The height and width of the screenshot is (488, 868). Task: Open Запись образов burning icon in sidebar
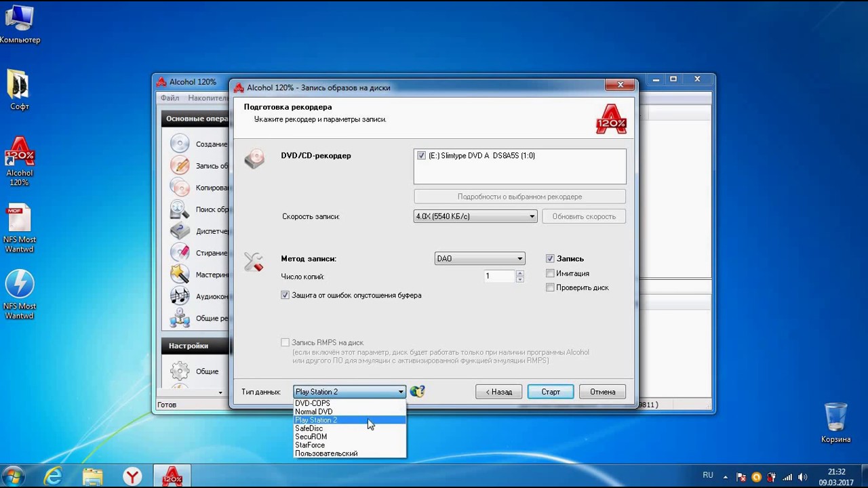tap(180, 165)
